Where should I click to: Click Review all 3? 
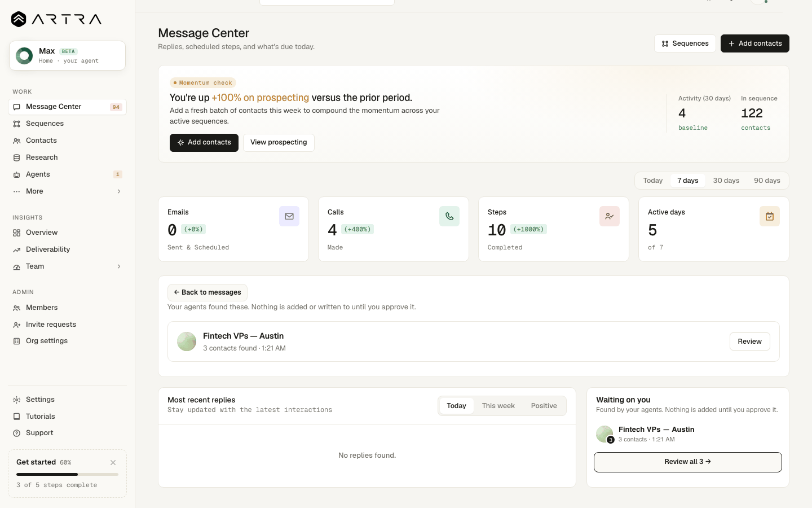click(688, 462)
